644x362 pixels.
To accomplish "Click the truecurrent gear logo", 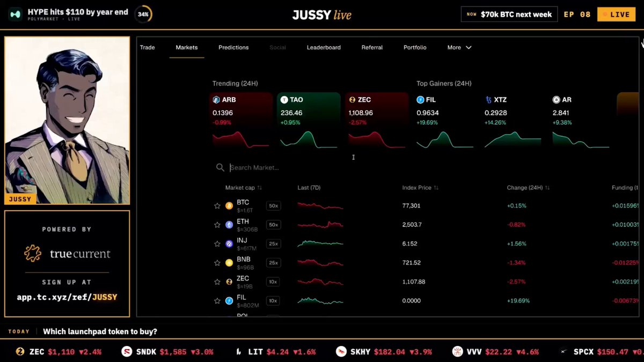I will pos(33,253).
